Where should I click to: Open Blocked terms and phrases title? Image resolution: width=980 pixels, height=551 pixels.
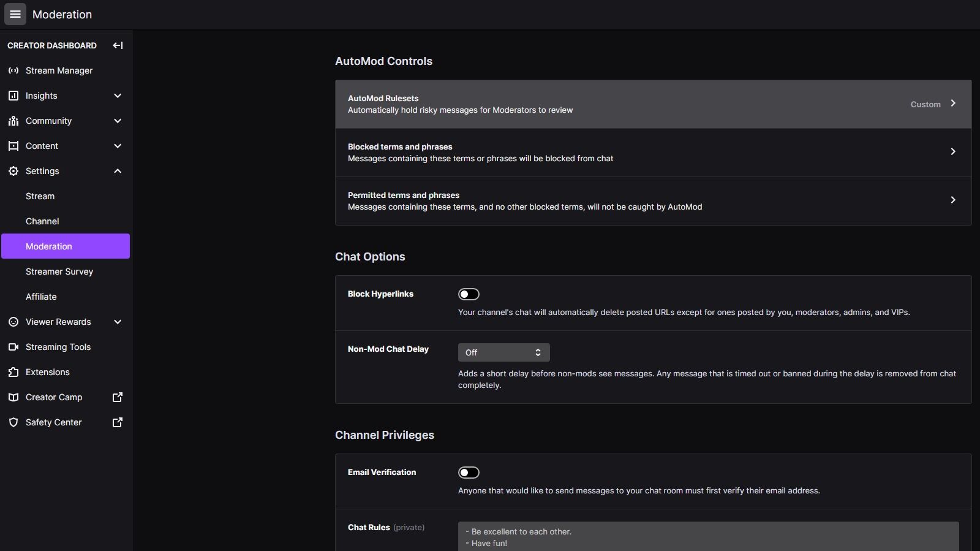(400, 146)
